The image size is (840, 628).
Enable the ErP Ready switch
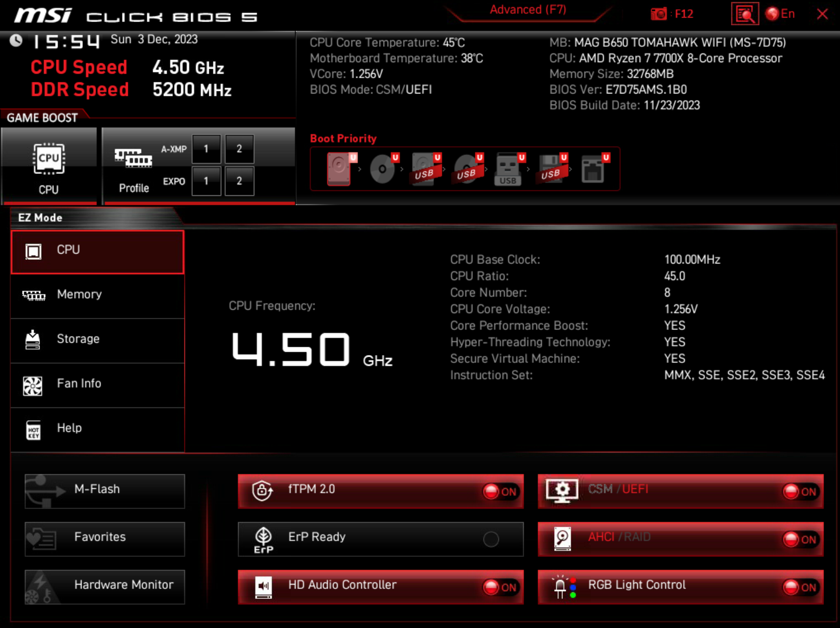click(x=491, y=539)
